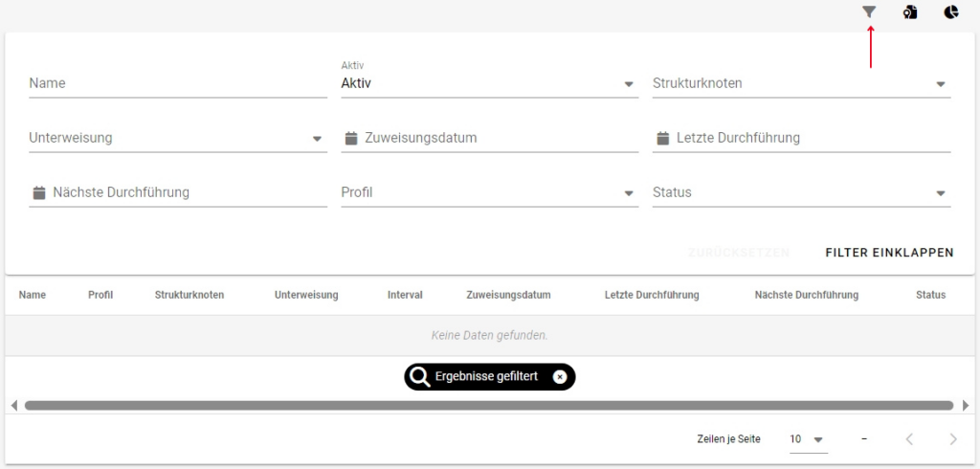Click the magnifier icon in the filtered chip
The height and width of the screenshot is (469, 980).
[x=418, y=377]
